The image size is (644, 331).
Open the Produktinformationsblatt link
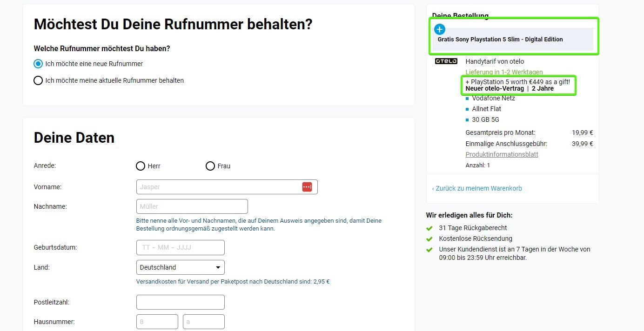coord(502,154)
